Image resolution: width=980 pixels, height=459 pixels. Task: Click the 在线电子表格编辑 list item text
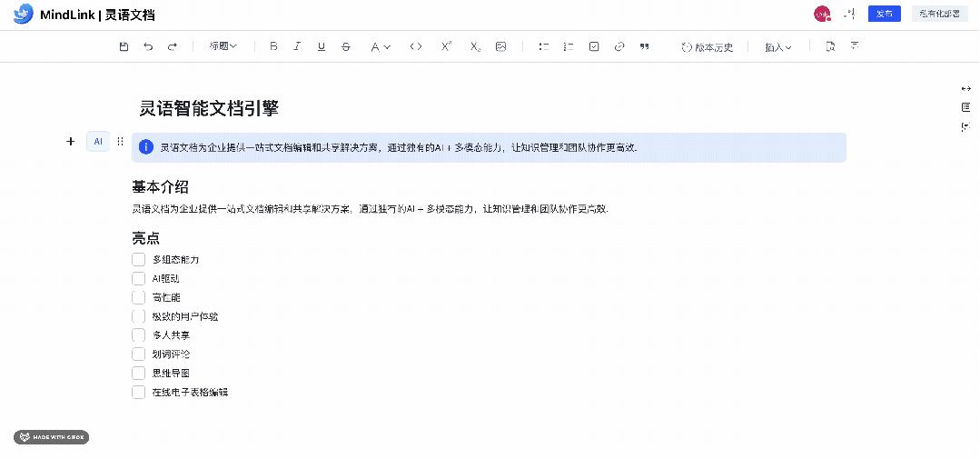coord(190,393)
